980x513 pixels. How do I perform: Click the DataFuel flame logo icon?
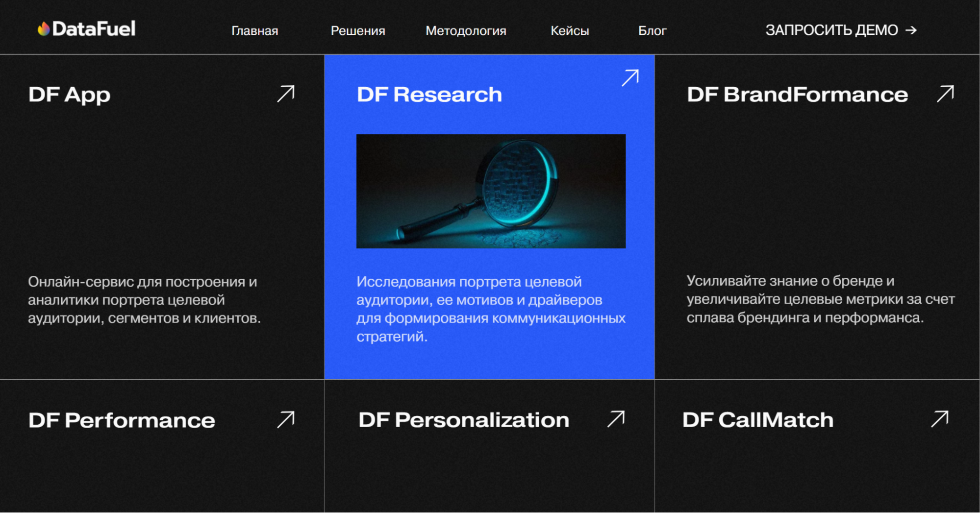pos(44,29)
